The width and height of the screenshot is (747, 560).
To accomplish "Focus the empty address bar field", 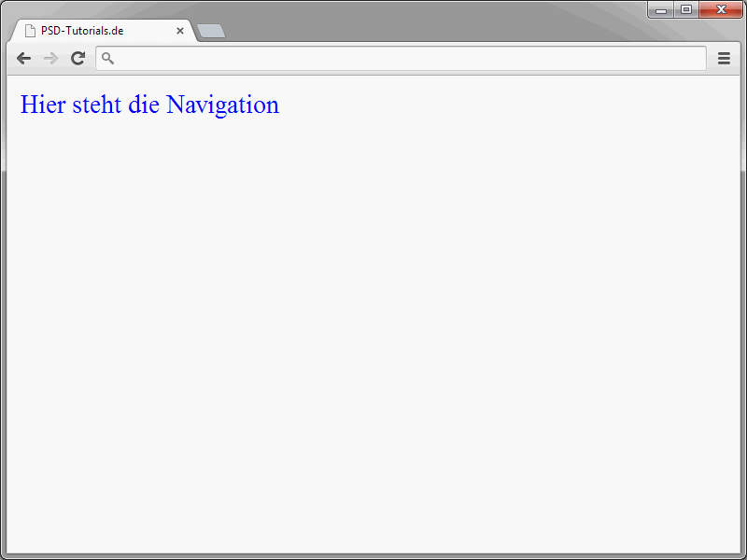I will [401, 59].
